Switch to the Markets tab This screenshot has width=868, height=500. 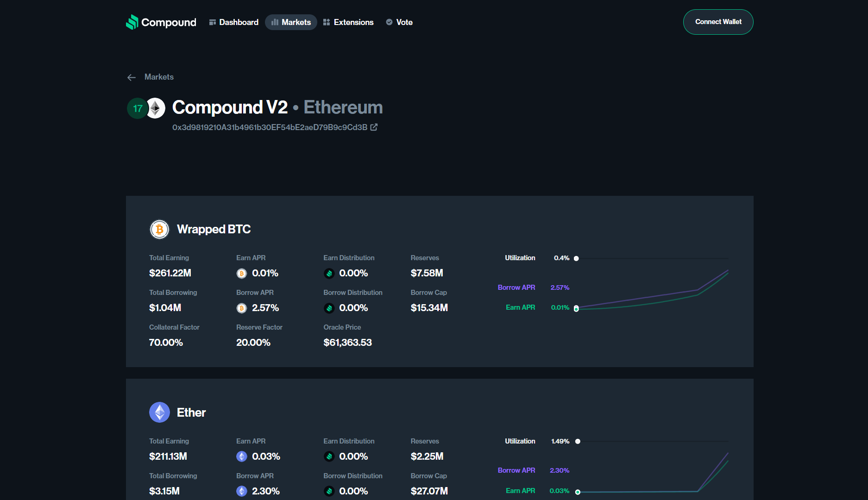291,22
